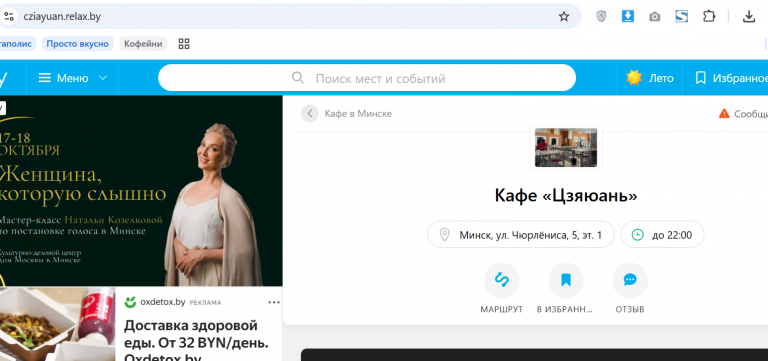Click the site information icon in address bar
The height and width of the screenshot is (361, 768).
[x=8, y=16]
